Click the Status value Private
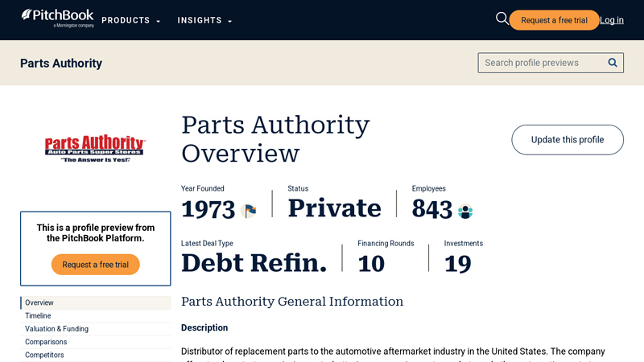 334,208
